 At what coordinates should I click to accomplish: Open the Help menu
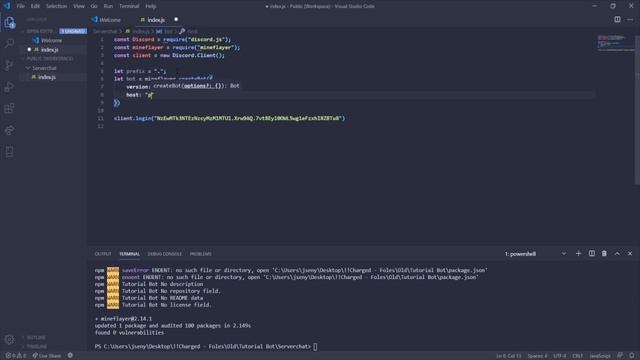[x=151, y=6]
